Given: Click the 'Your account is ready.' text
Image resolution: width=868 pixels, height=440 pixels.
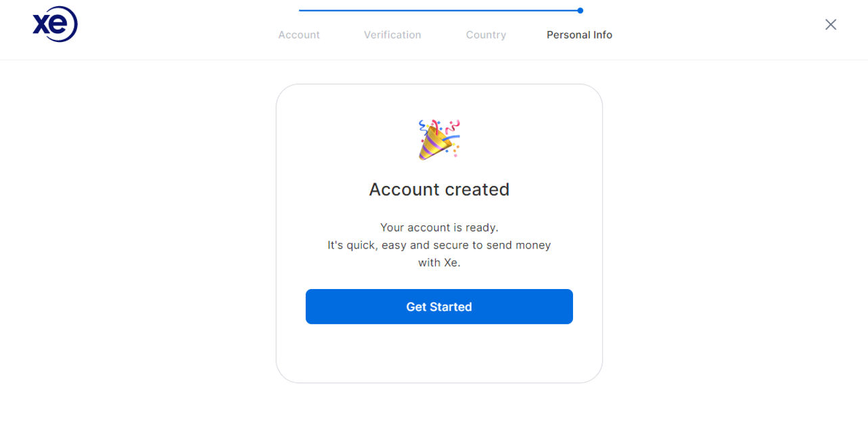Looking at the screenshot, I should coord(439,227).
